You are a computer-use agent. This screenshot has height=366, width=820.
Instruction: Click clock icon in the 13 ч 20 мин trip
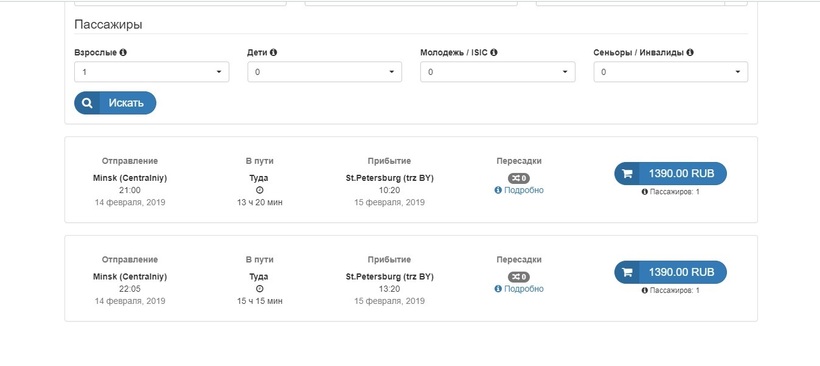[x=260, y=190]
